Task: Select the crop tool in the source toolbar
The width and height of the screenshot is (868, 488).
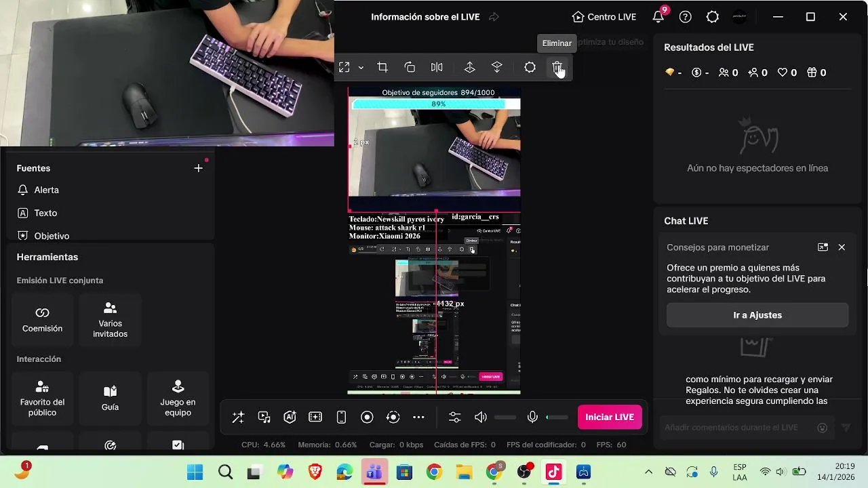Action: point(382,68)
